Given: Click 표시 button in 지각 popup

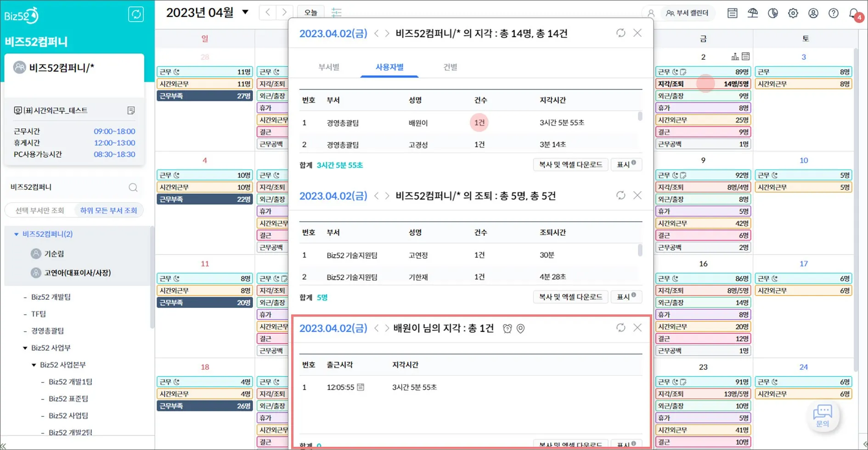Looking at the screenshot, I should pos(626,165).
